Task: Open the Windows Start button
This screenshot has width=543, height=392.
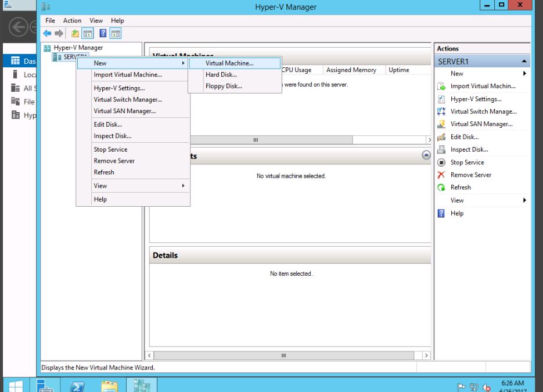Action: [x=16, y=386]
